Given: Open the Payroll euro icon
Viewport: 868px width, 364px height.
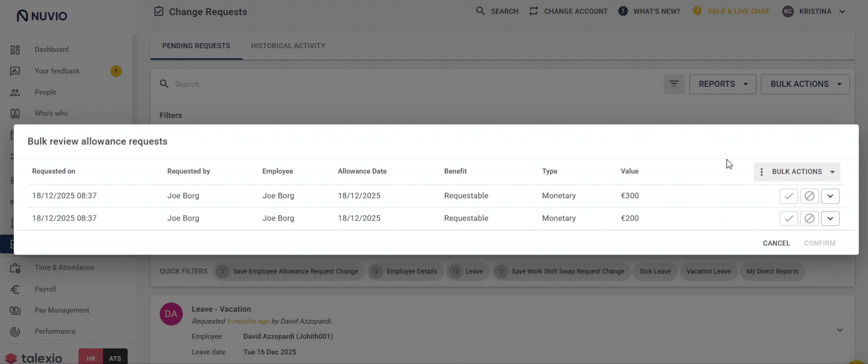Looking at the screenshot, I should click(x=15, y=289).
